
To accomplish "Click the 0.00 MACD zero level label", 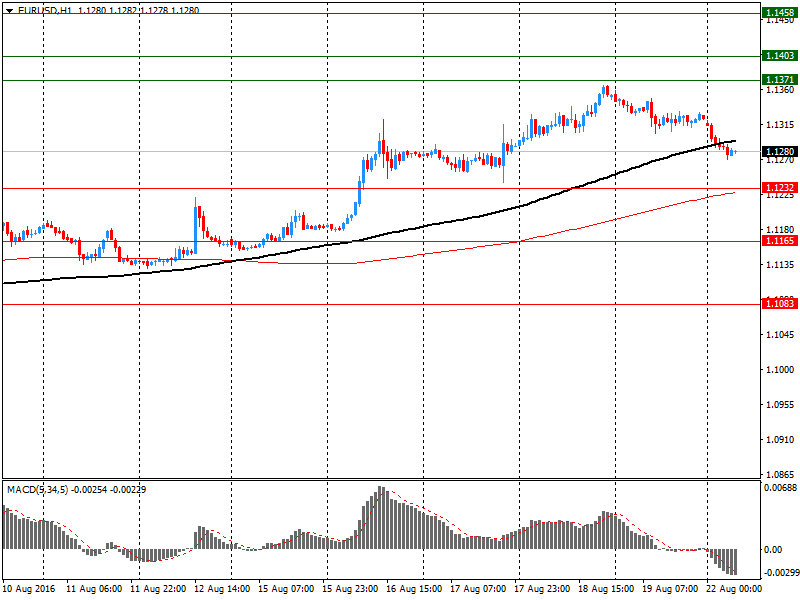I will pos(773,549).
